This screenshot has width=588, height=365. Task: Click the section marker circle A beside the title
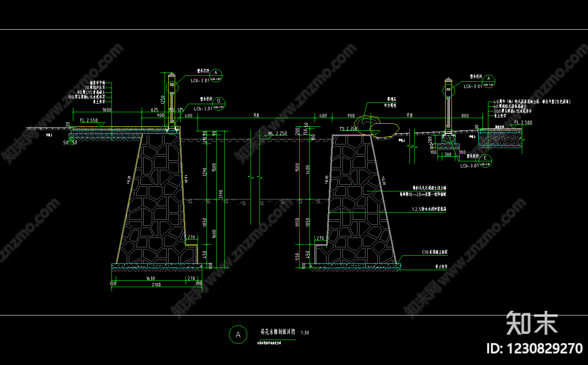click(238, 335)
